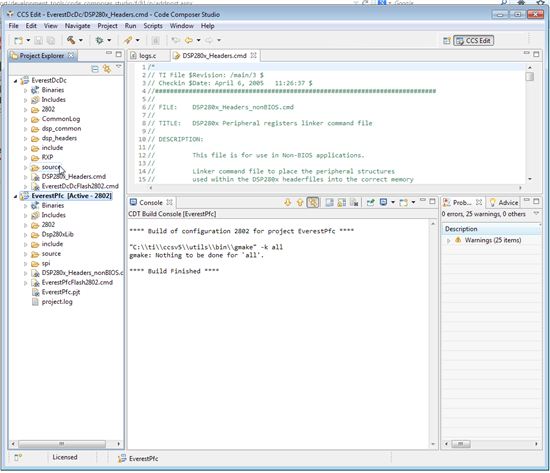The height and width of the screenshot is (473, 550).
Task: Collapse the EverestDcDc project
Action: (x=15, y=81)
